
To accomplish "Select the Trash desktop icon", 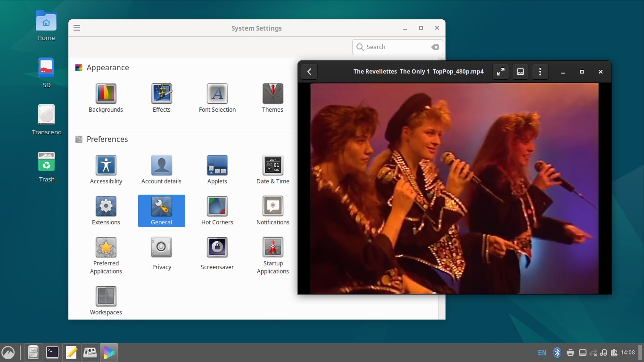I will tap(47, 167).
